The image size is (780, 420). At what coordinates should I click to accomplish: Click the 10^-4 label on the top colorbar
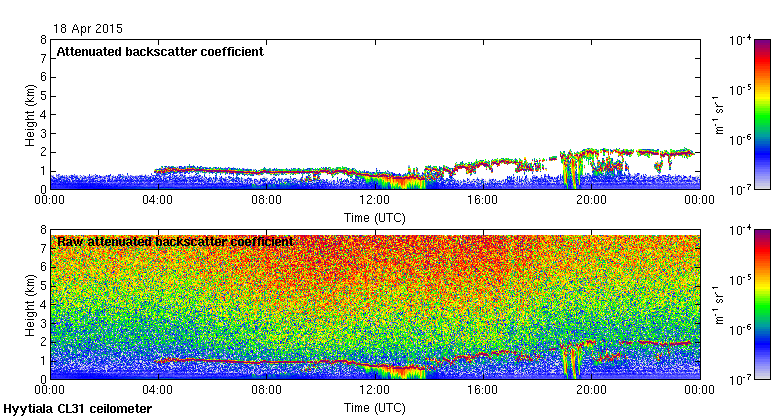pyautogui.click(x=740, y=40)
